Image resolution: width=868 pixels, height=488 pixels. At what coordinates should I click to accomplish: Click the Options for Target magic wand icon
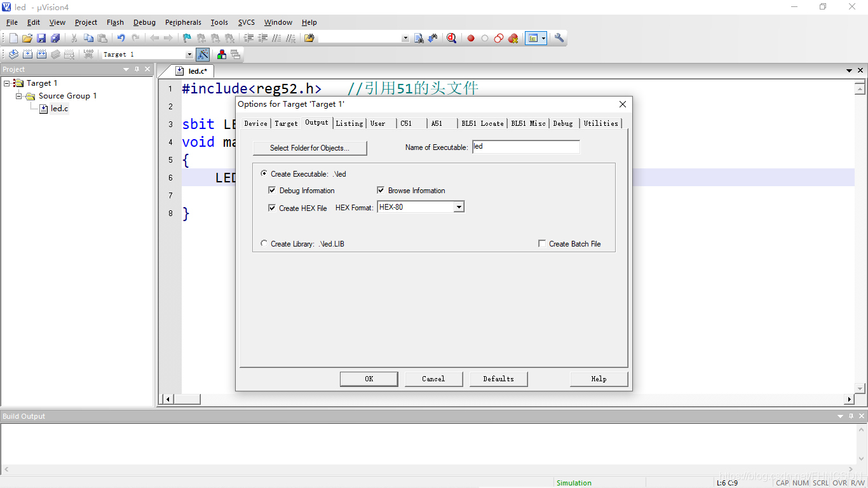tap(203, 55)
